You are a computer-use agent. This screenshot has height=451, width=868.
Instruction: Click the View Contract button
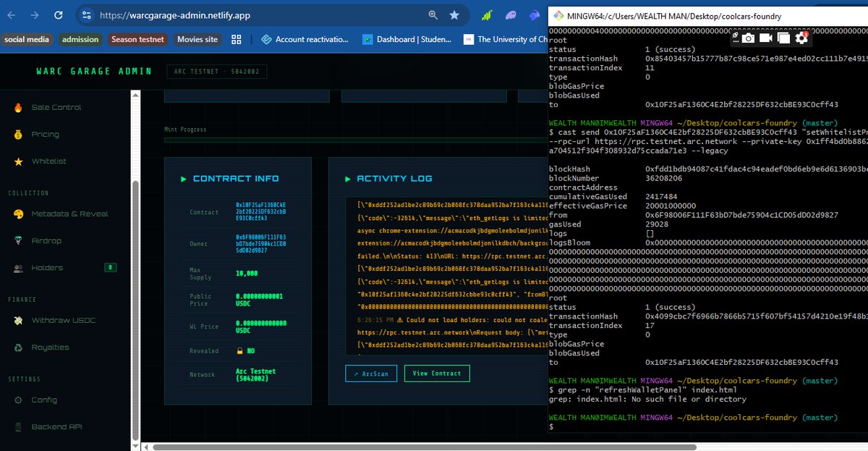(x=436, y=374)
